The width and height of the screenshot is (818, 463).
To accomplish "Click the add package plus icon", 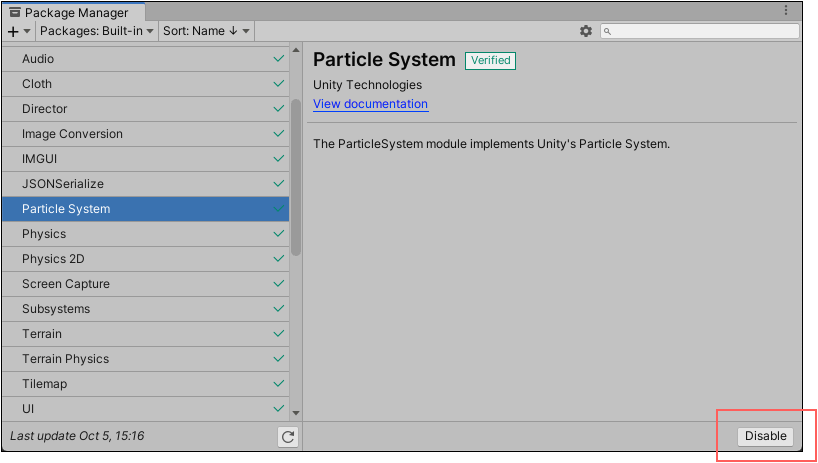I will 13,31.
